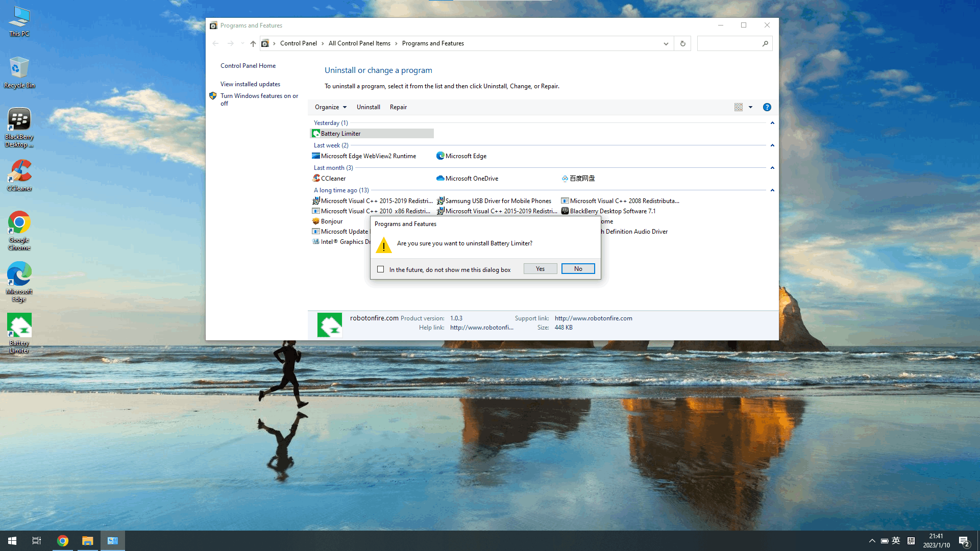
Task: Select Microsoft OneDrive in program list
Action: pyautogui.click(x=471, y=179)
